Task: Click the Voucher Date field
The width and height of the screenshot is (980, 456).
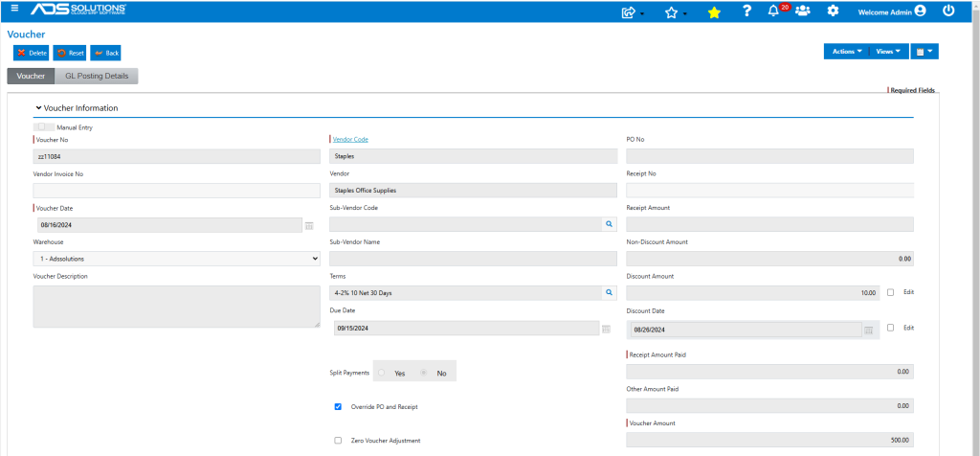Action: 170,225
